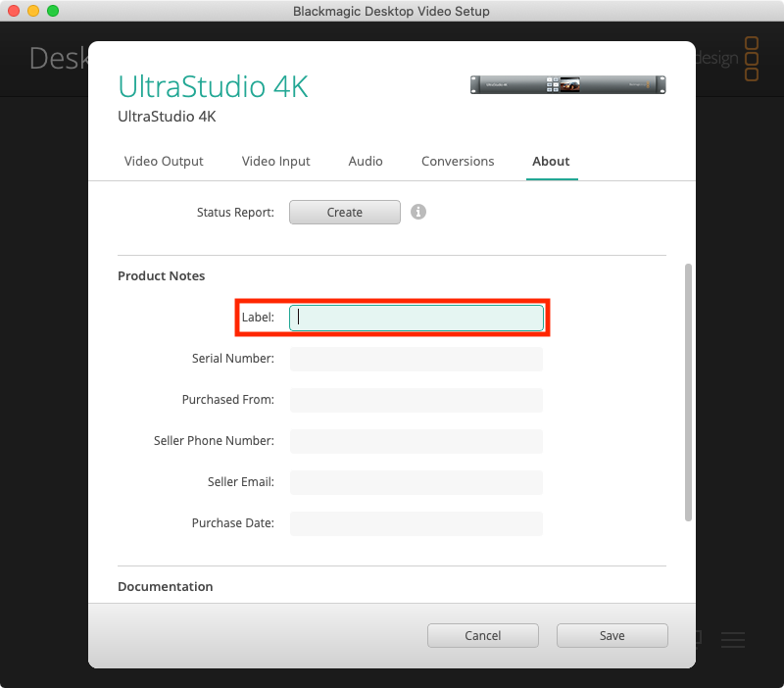Open the Conversions tab
784x688 pixels.
point(458,161)
